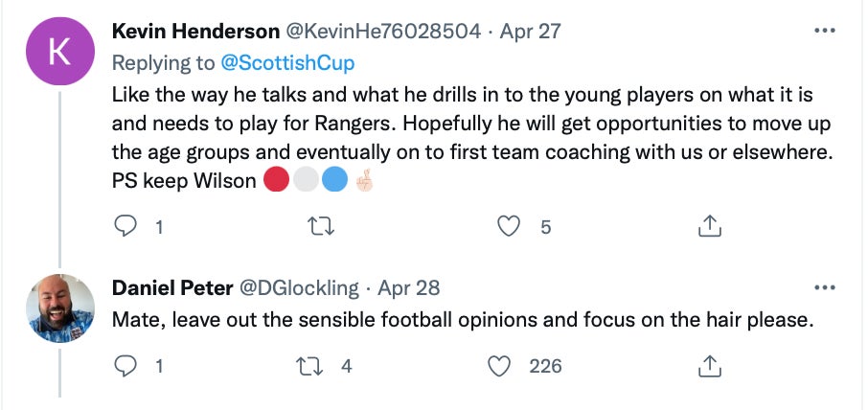Reply to Kevin Henderson's tweet

[x=126, y=226]
